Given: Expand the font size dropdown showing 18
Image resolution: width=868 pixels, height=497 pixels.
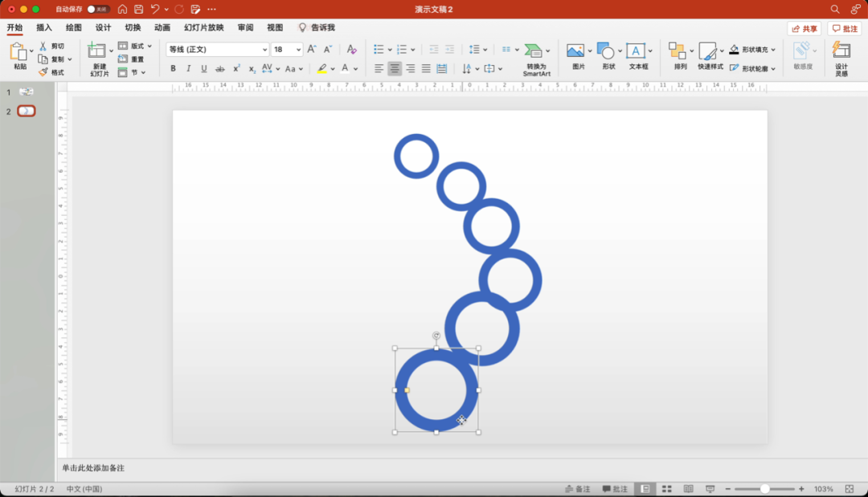Looking at the screenshot, I should coord(298,50).
